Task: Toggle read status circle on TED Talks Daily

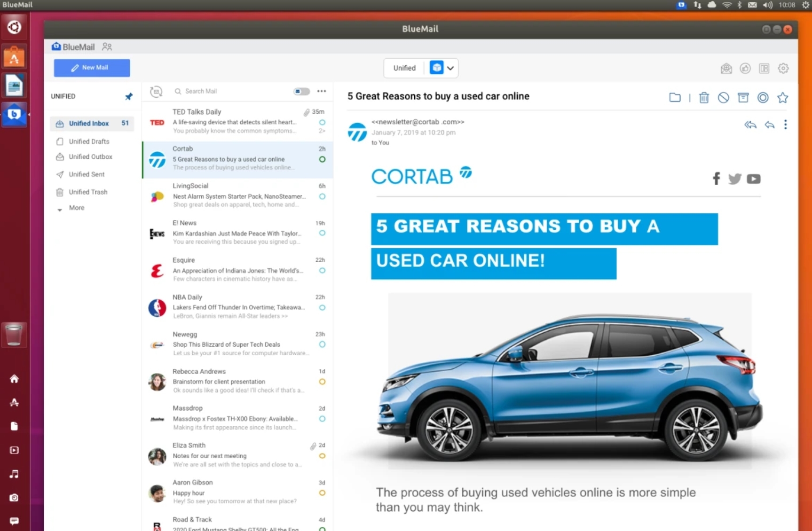Action: pyautogui.click(x=322, y=122)
